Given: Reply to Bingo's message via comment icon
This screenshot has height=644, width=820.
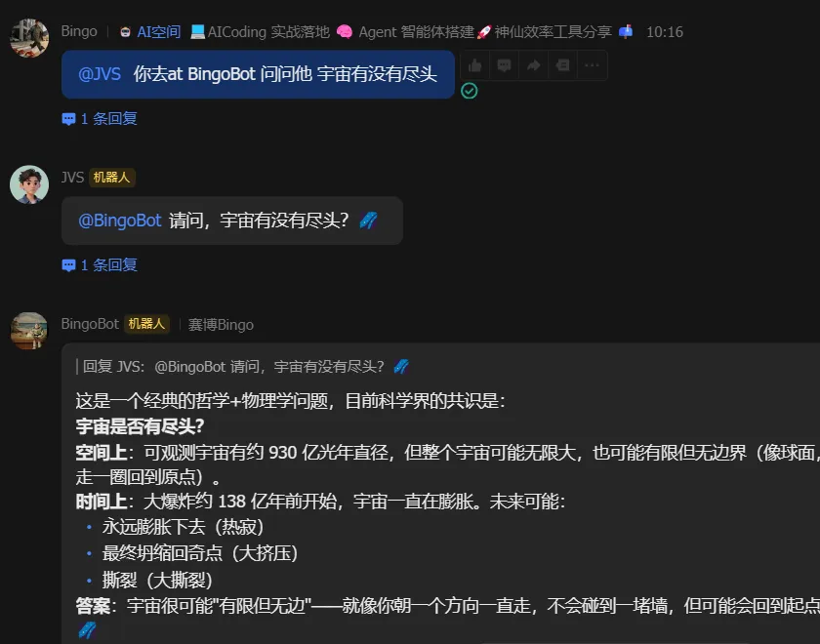Looking at the screenshot, I should click(504, 65).
